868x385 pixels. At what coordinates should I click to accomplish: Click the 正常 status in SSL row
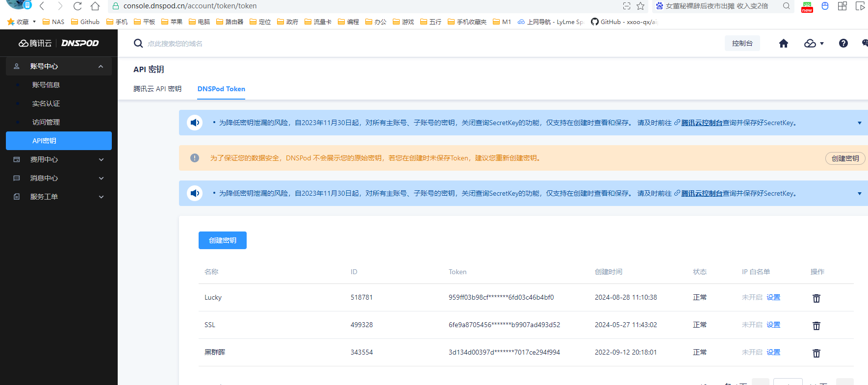pos(700,325)
